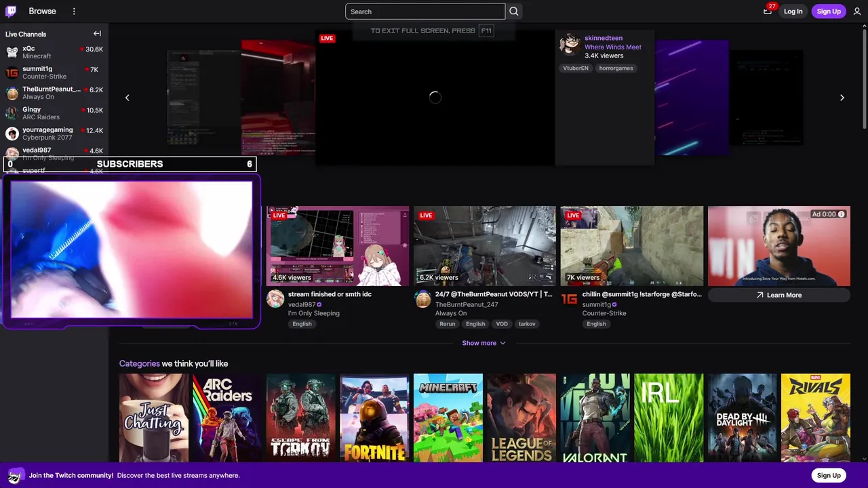The image size is (868, 488).
Task: Click English tag under vedal987
Action: (302, 324)
